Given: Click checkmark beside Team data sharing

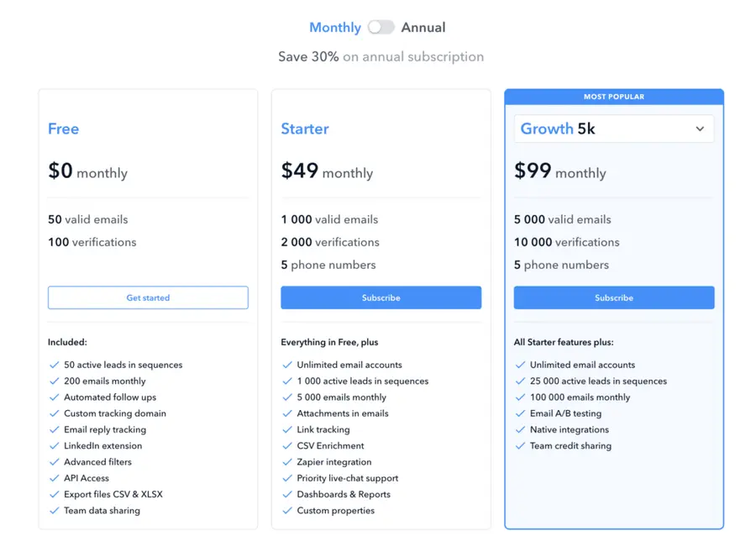Looking at the screenshot, I should click(55, 511).
